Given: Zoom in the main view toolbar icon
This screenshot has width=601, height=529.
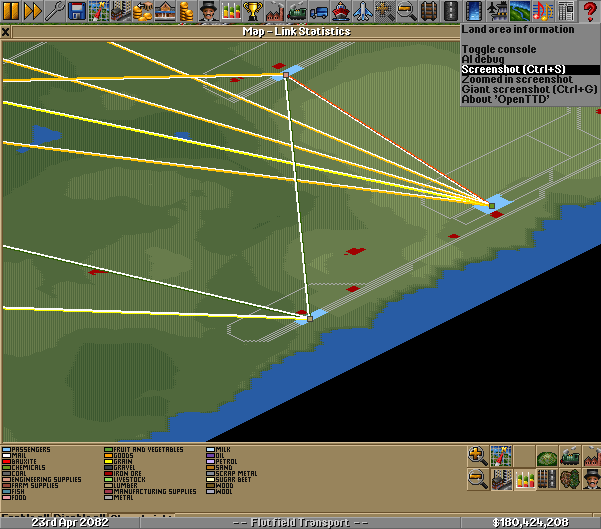Looking at the screenshot, I should (385, 11).
